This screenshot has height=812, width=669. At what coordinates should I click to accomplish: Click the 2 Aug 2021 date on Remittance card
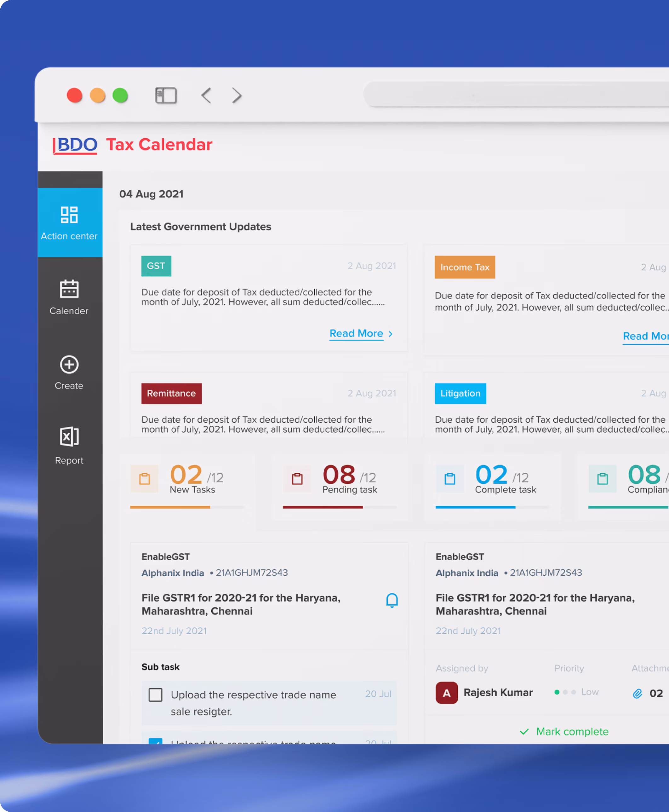pyautogui.click(x=372, y=393)
